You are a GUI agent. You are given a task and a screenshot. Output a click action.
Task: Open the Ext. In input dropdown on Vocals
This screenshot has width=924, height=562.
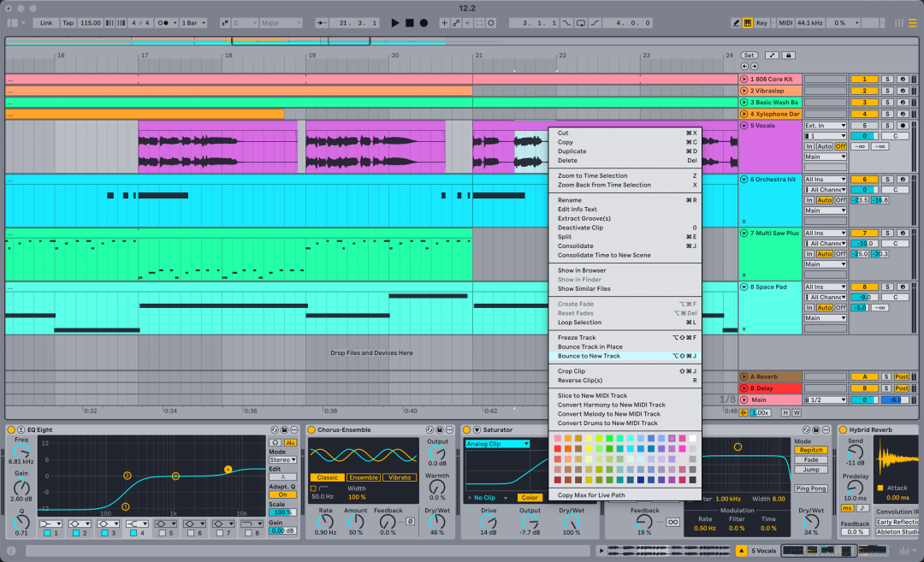pyautogui.click(x=825, y=126)
